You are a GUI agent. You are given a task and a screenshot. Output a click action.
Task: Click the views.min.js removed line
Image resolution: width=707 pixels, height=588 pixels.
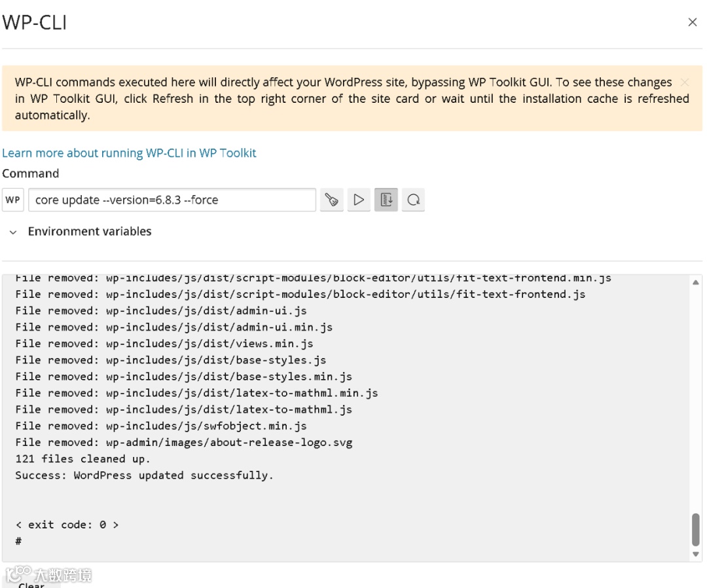164,344
